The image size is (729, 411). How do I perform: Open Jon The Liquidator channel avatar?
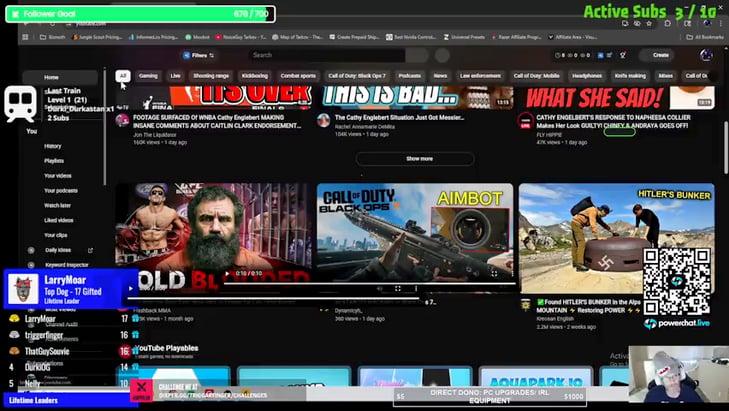click(x=122, y=120)
